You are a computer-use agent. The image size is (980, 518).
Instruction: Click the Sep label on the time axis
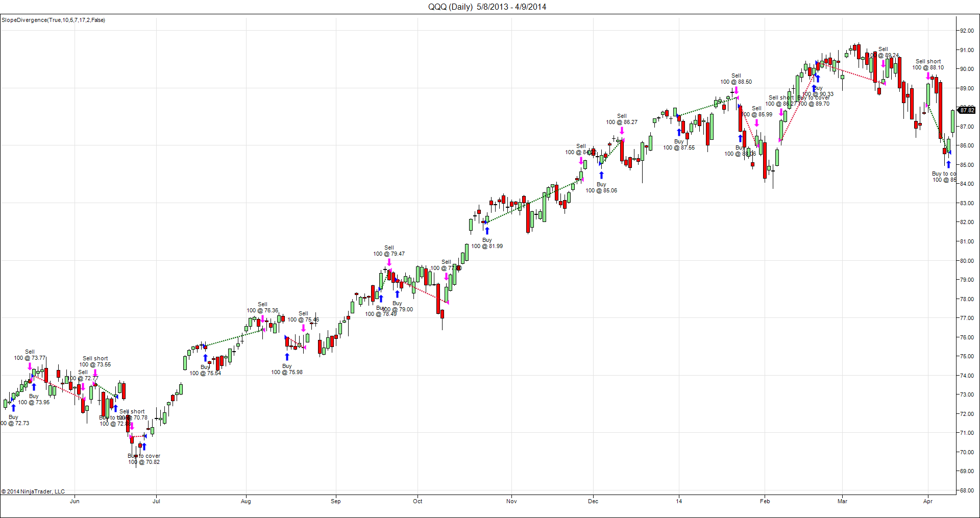click(336, 501)
